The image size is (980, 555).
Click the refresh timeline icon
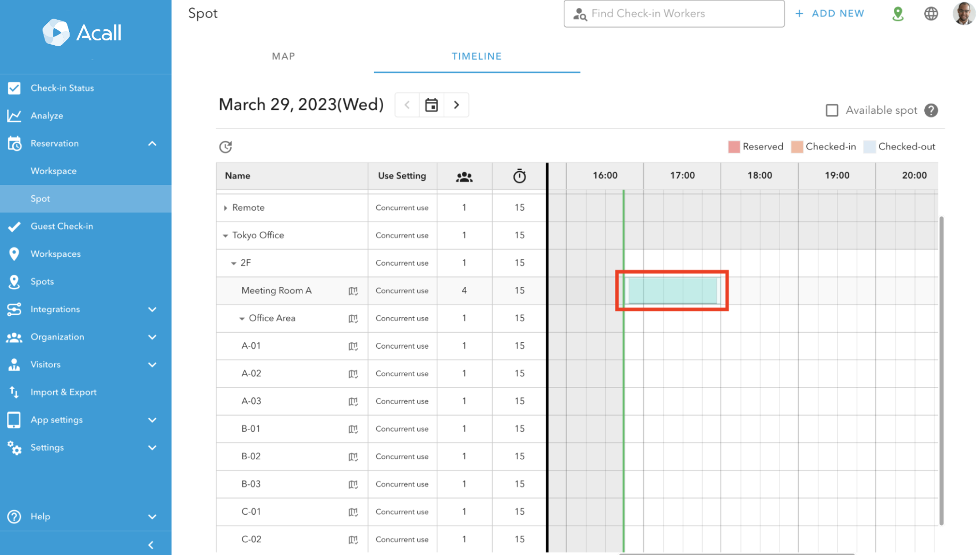(225, 147)
